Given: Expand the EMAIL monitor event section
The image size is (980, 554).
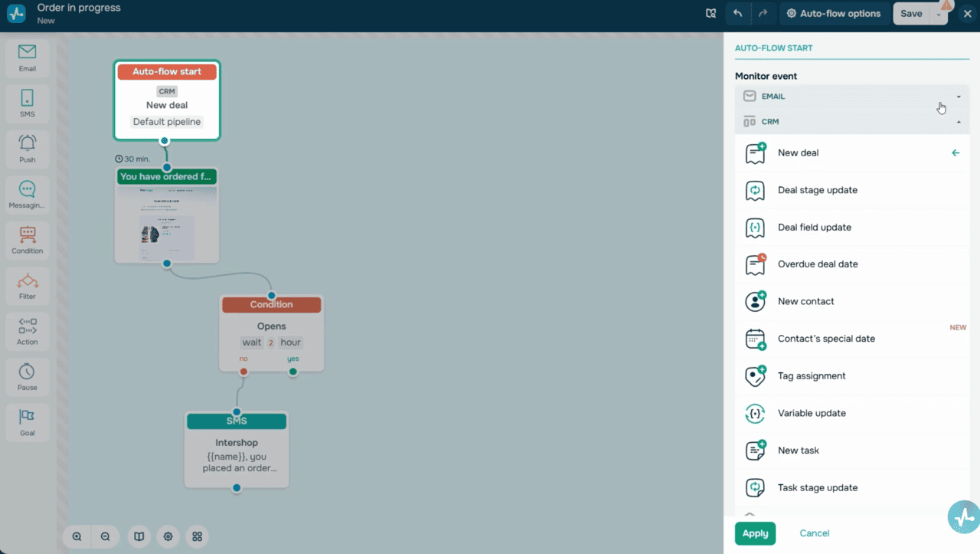Looking at the screenshot, I should coord(852,97).
